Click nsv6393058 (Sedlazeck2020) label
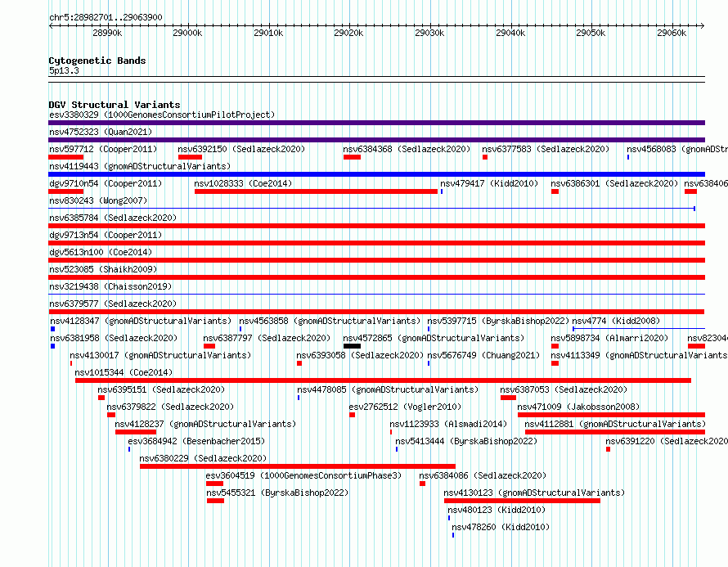 click(360, 355)
